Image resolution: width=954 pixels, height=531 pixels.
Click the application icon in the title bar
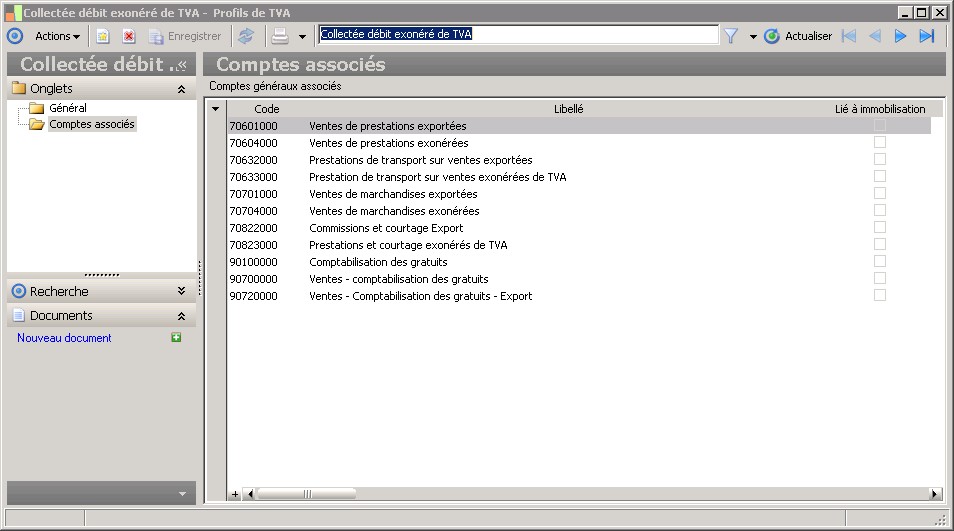point(13,13)
